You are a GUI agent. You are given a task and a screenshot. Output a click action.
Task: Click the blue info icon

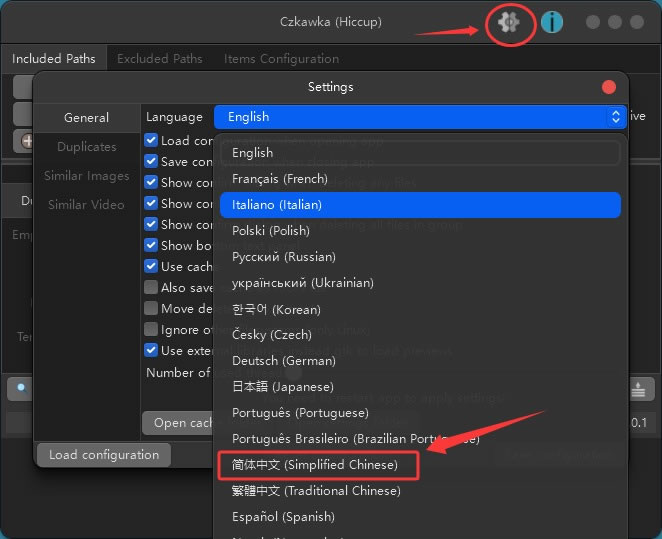[x=552, y=22]
